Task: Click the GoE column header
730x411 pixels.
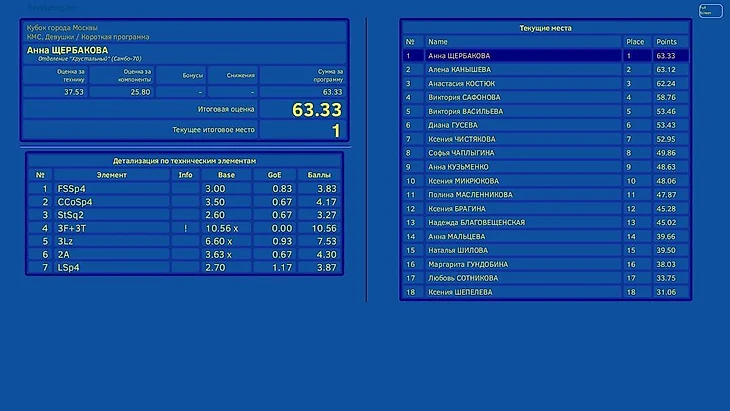Action: [274, 175]
